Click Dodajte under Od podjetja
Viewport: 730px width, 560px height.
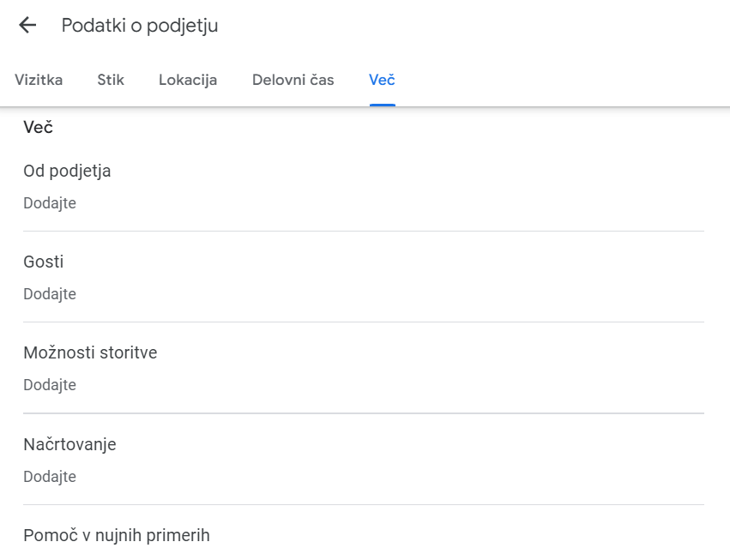pos(50,203)
